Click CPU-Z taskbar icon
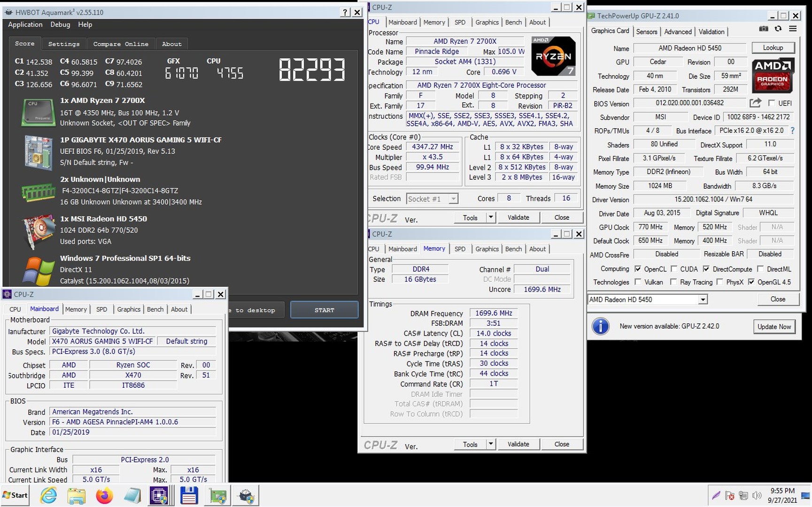 click(159, 495)
